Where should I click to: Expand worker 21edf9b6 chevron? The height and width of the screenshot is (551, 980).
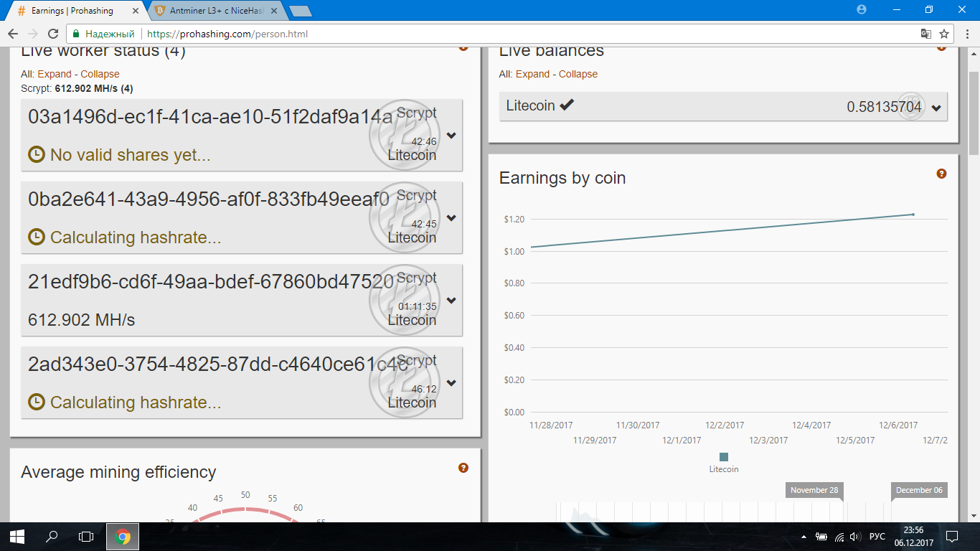pyautogui.click(x=451, y=301)
